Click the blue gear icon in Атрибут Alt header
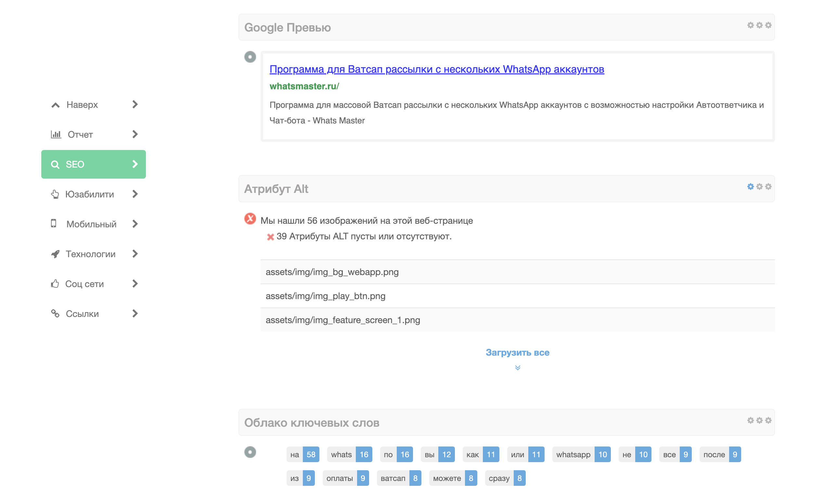The height and width of the screenshot is (504, 824). tap(750, 186)
